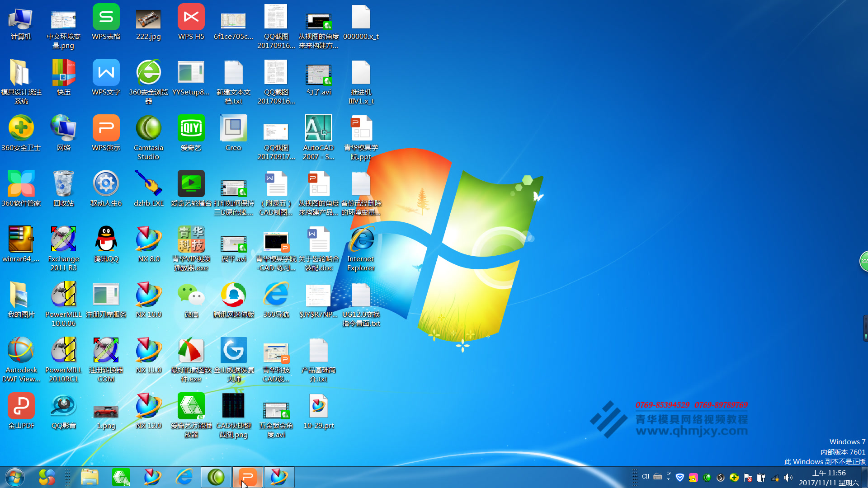Screen dimensions: 868x488
Task: Click CH input language indicator
Action: point(646,477)
